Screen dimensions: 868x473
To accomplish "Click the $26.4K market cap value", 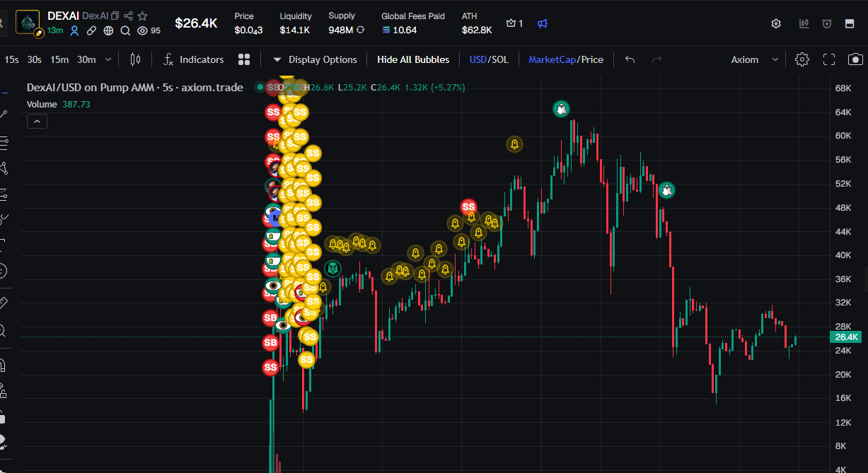I will point(196,23).
